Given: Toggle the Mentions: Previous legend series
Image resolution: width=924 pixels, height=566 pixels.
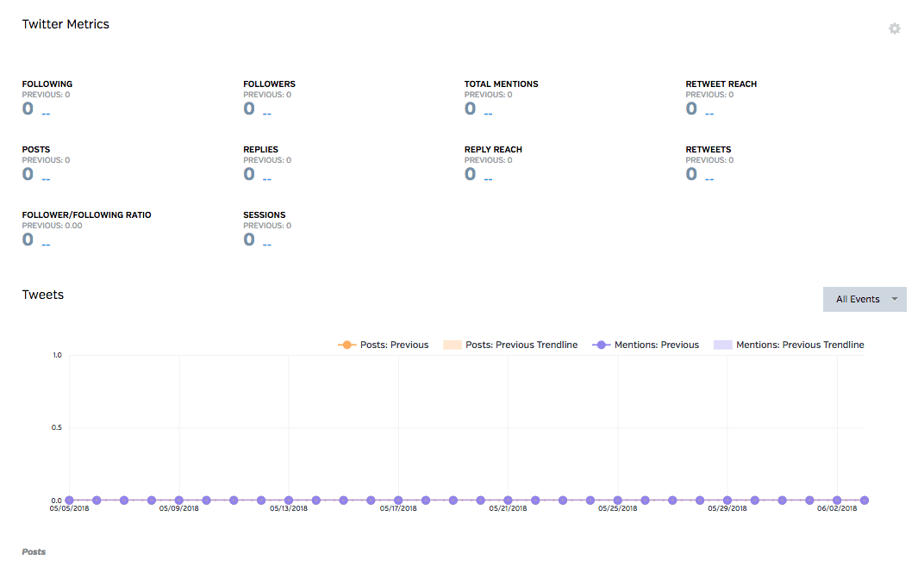Looking at the screenshot, I should click(646, 345).
